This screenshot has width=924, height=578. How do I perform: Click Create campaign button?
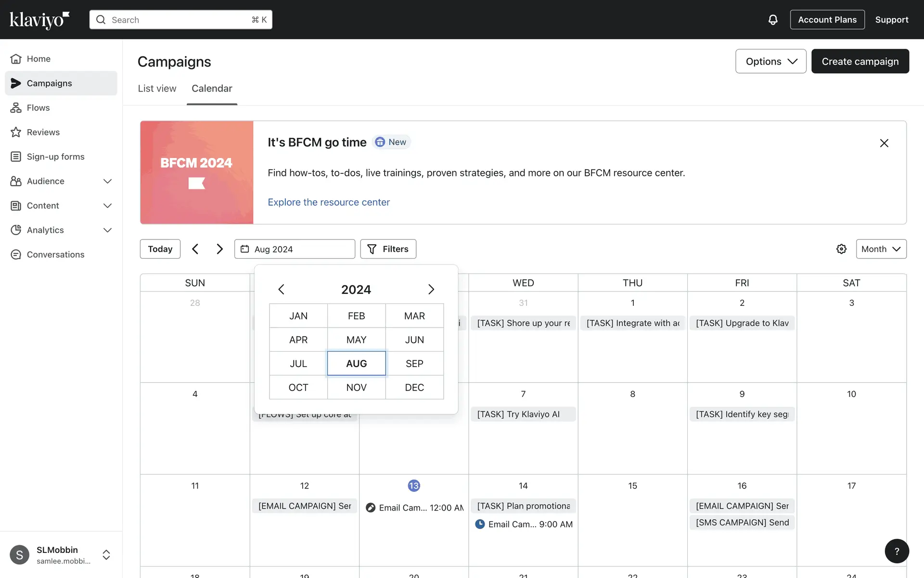[x=860, y=61]
